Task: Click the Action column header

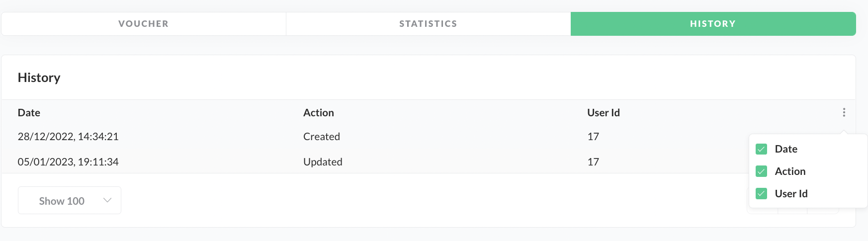Action: coord(319,113)
